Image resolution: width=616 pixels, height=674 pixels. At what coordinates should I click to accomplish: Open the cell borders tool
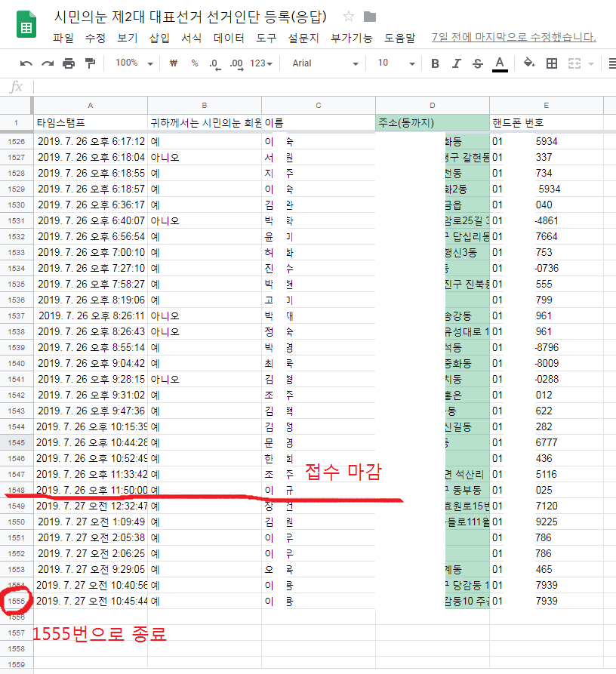552,63
